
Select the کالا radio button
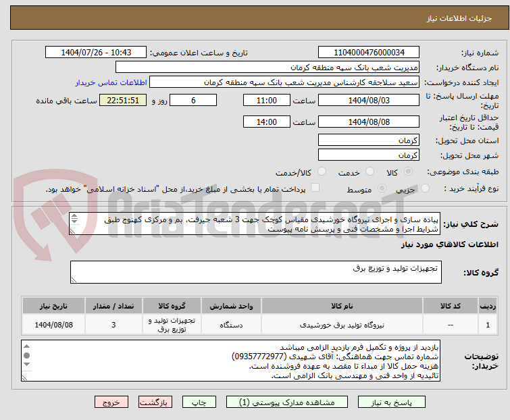408,172
